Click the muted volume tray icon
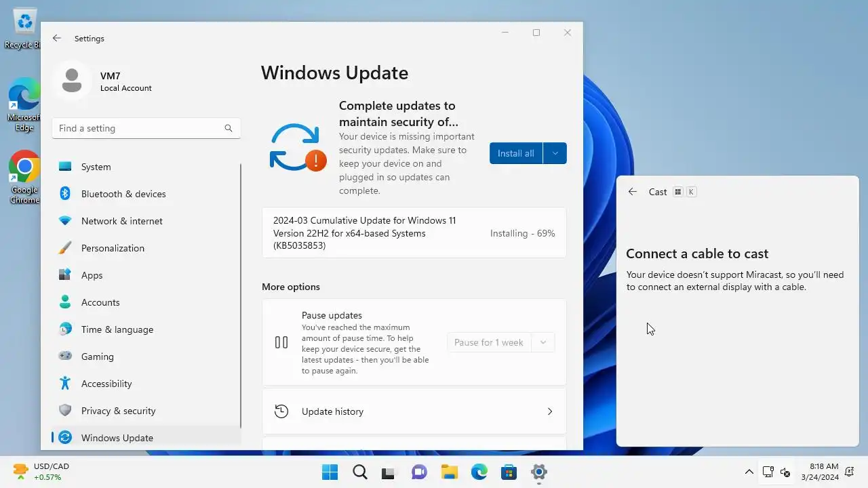Image resolution: width=868 pixels, height=488 pixels. click(x=786, y=472)
